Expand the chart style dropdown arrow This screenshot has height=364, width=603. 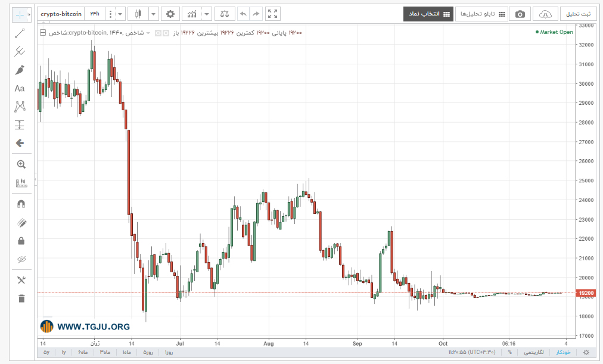154,14
